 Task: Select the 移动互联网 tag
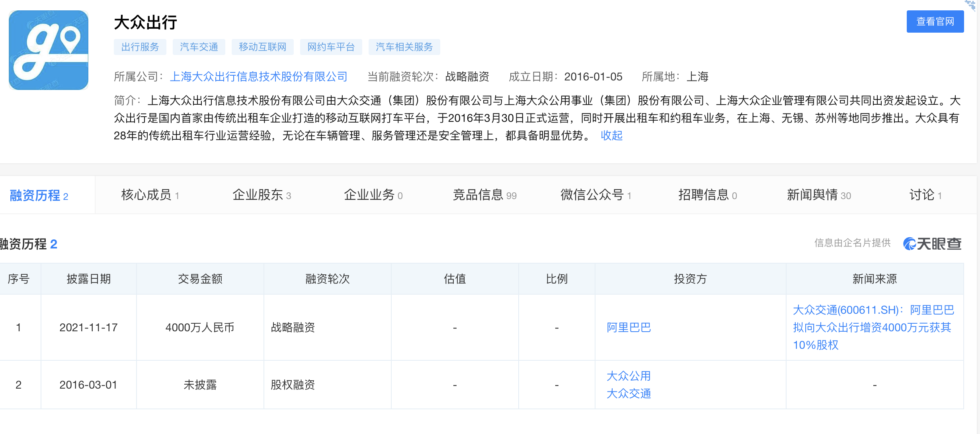point(263,47)
